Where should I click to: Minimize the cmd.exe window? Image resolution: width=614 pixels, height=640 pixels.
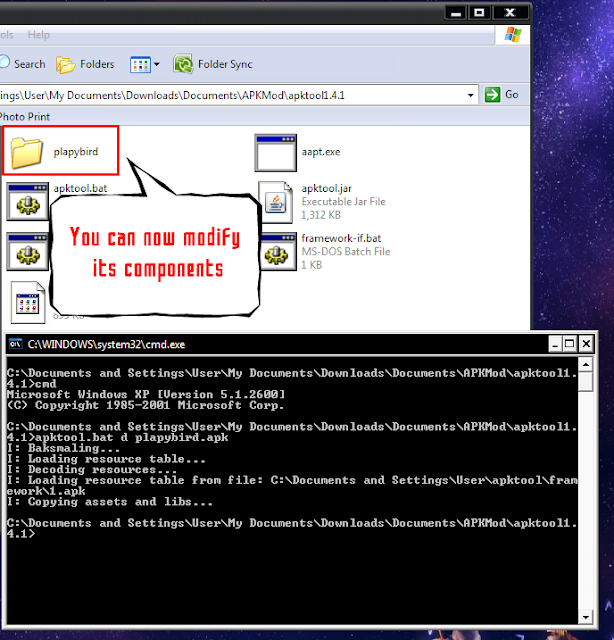point(554,344)
